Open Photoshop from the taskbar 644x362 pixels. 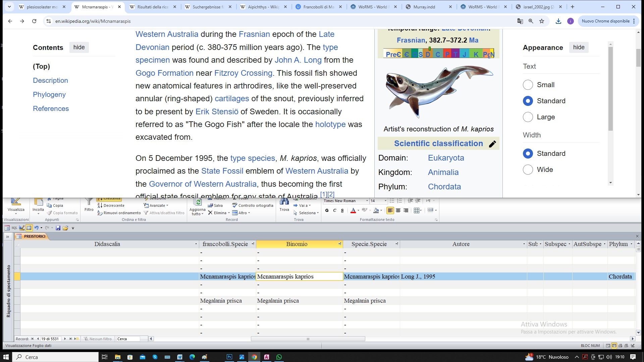click(229, 357)
